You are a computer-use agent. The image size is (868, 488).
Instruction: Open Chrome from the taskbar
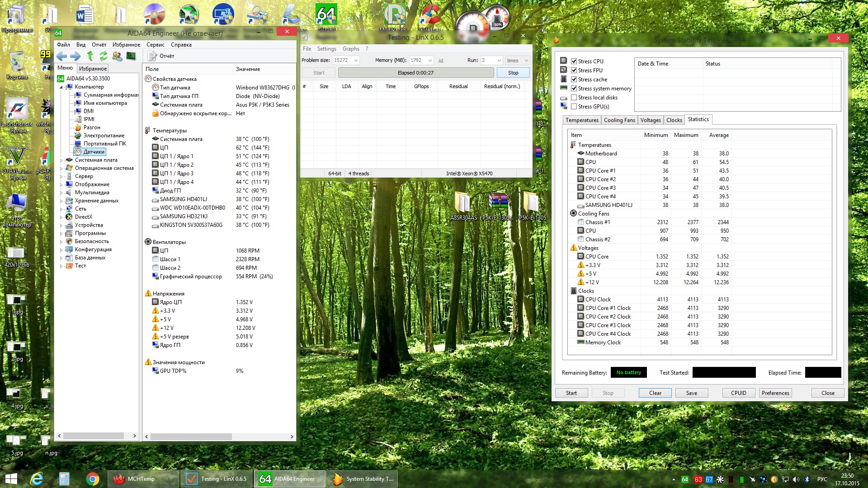pyautogui.click(x=93, y=479)
